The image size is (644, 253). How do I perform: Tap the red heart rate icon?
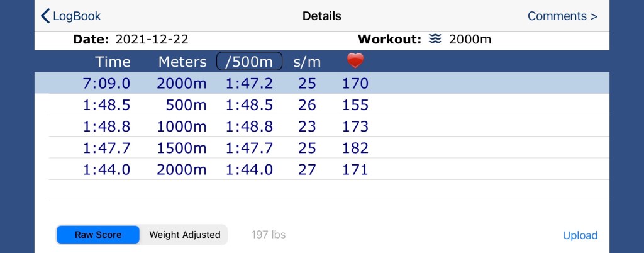pyautogui.click(x=355, y=61)
